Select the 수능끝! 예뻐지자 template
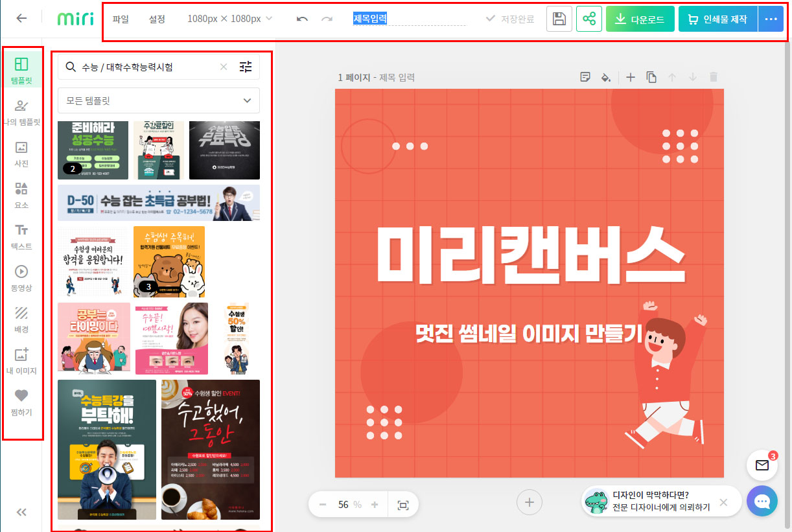The height and width of the screenshot is (532, 792). point(172,338)
